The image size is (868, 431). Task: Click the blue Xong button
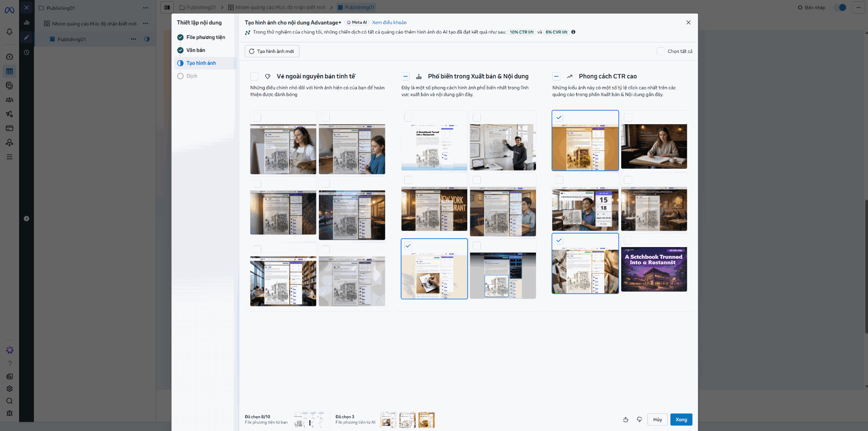(x=681, y=420)
